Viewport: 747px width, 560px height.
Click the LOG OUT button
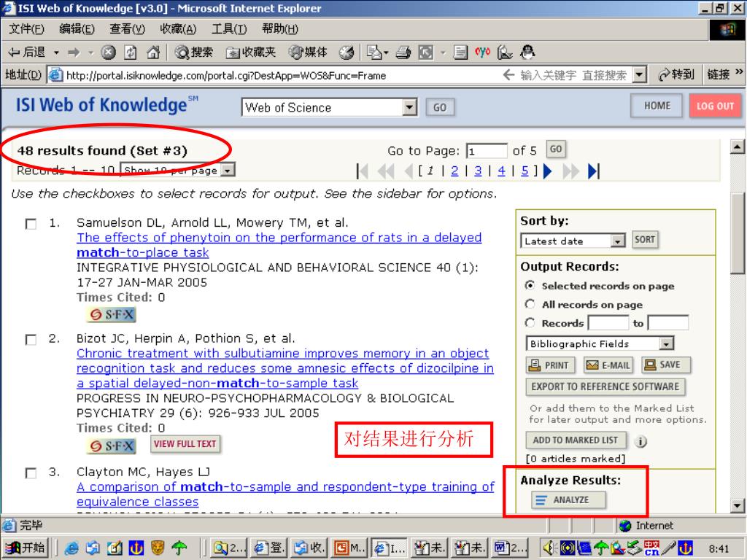point(715,106)
